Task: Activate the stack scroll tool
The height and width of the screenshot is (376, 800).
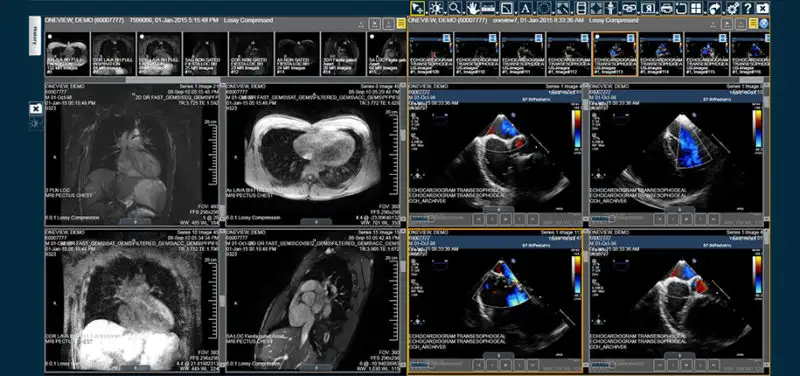Action: pos(581,8)
